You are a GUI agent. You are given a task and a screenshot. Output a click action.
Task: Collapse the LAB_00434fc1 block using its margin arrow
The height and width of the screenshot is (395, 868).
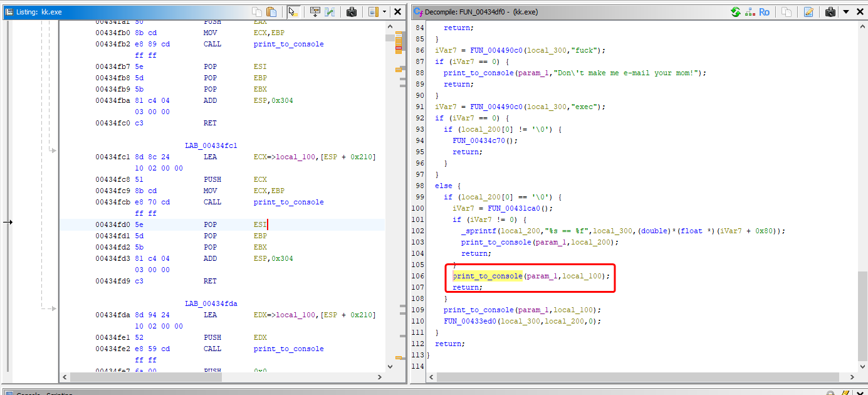pos(53,150)
